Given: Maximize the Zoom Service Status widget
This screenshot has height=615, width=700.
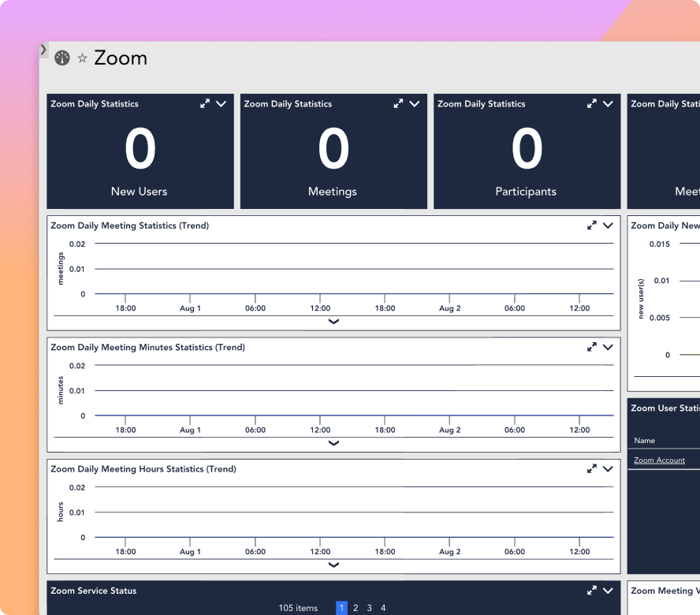Looking at the screenshot, I should (591, 591).
